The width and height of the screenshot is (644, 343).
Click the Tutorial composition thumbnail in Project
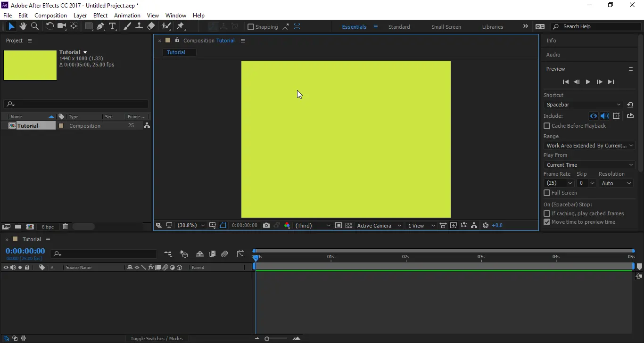30,65
